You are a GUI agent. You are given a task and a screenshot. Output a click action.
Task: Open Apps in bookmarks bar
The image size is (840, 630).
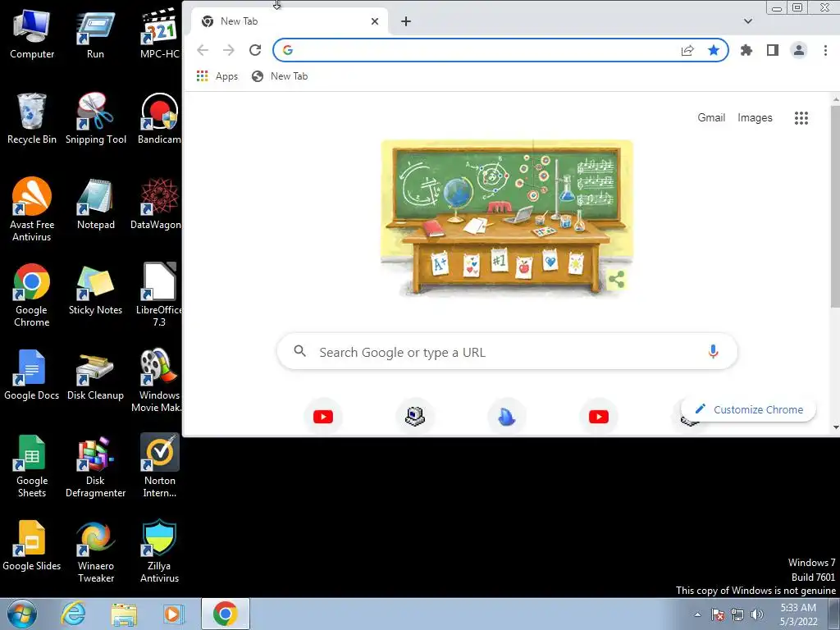point(217,76)
